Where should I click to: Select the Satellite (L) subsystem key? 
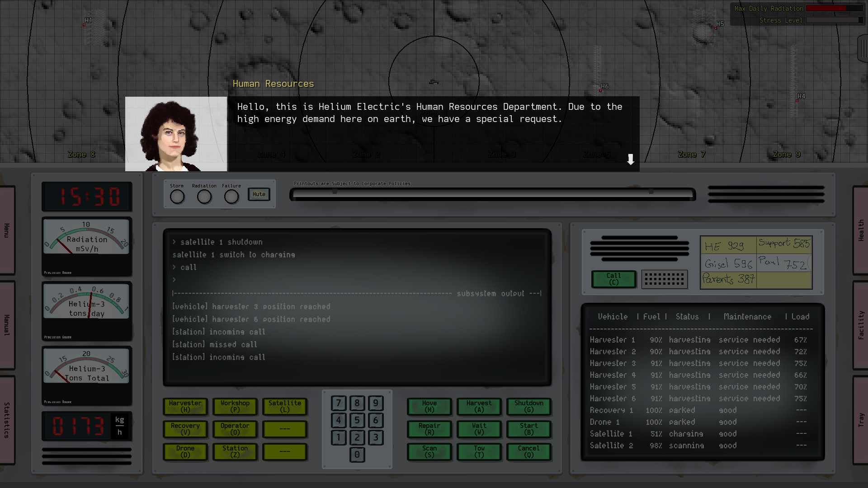284,407
